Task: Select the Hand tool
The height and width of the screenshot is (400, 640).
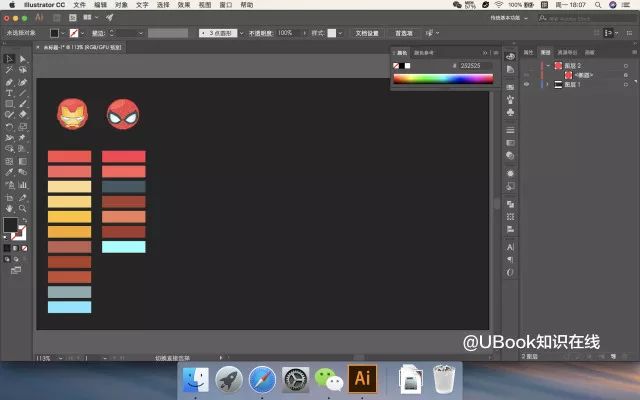Action: pos(9,209)
